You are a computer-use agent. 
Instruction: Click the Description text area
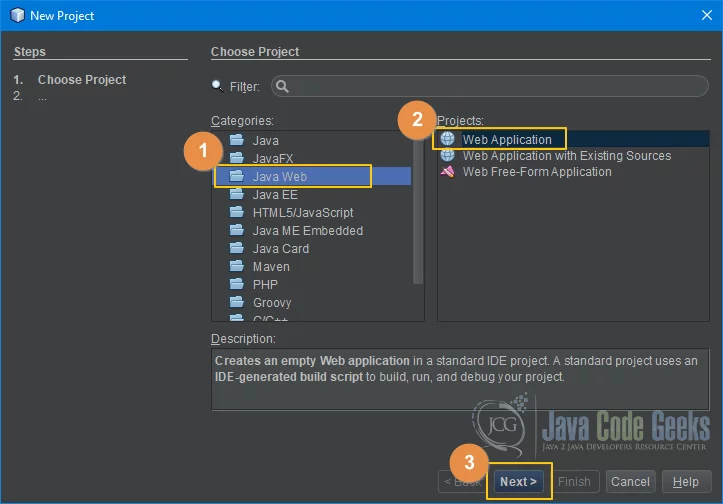(460, 379)
